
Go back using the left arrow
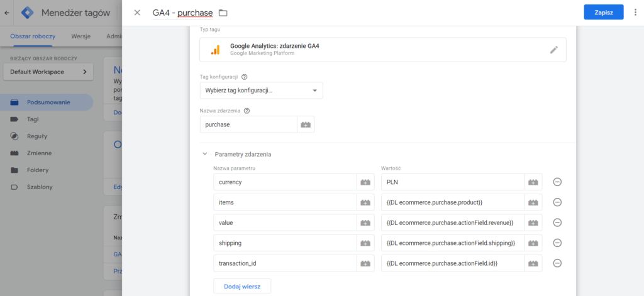click(6, 13)
